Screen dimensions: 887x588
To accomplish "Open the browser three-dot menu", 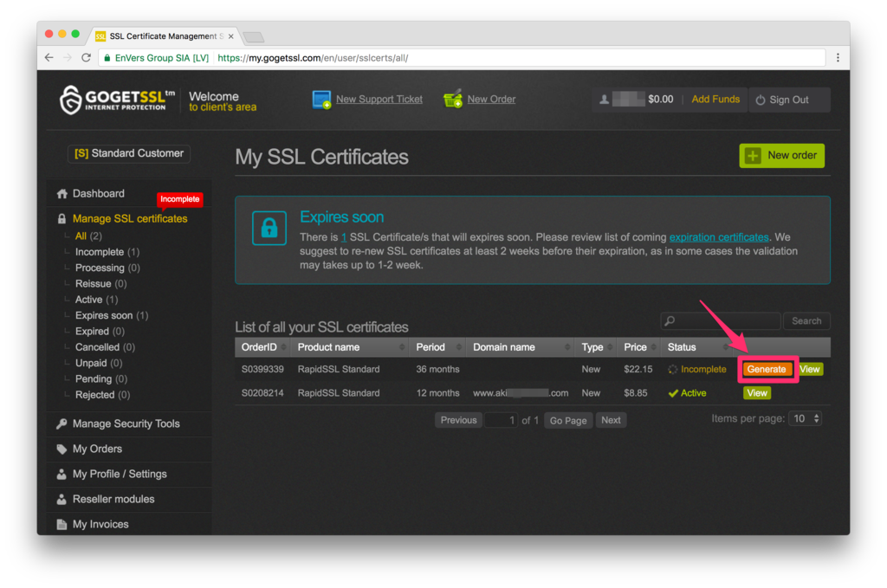I will click(838, 58).
